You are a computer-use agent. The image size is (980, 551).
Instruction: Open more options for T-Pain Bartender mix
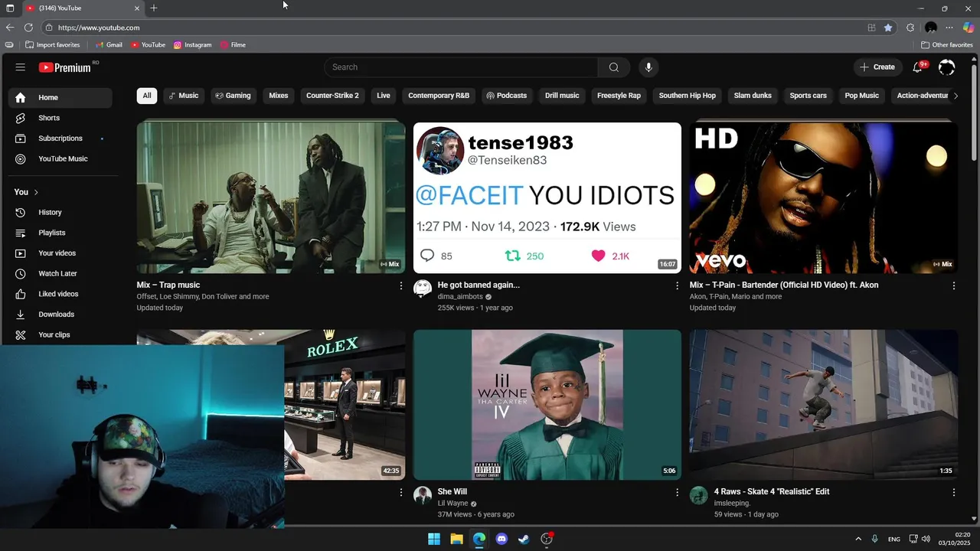(x=953, y=285)
